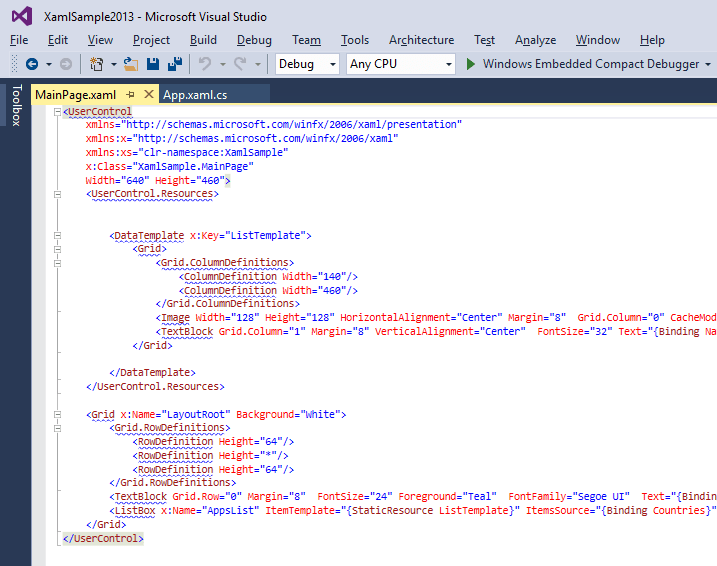Image resolution: width=717 pixels, height=566 pixels.
Task: Click the ListBox x:Name="AppsList" line
Action: click(413, 511)
